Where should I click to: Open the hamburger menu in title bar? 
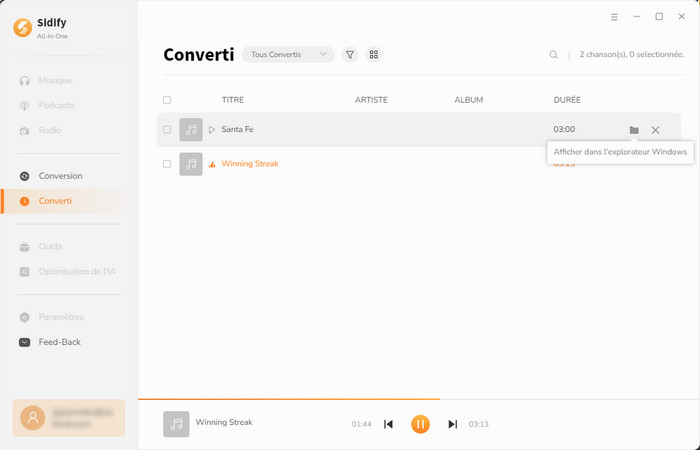(x=614, y=17)
